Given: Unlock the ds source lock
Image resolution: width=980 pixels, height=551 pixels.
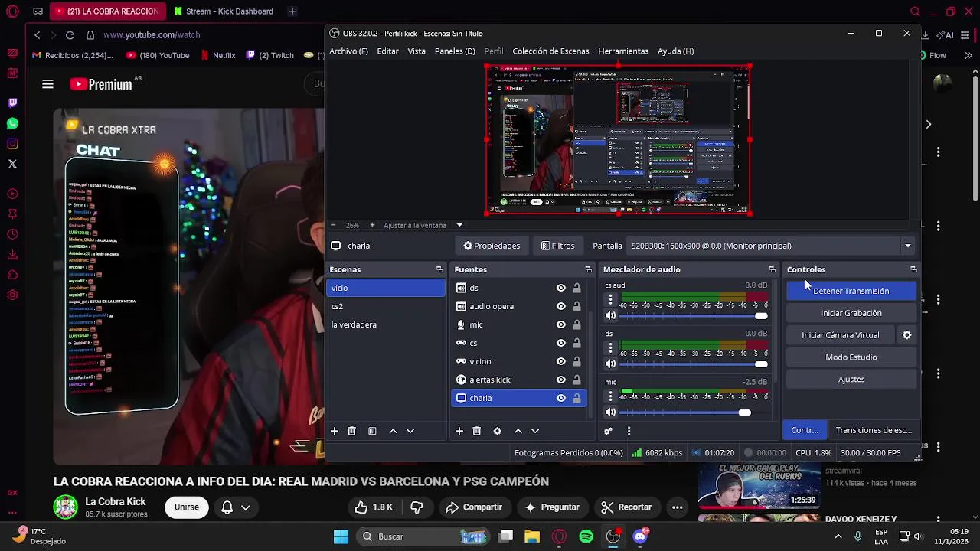Looking at the screenshot, I should pos(577,288).
